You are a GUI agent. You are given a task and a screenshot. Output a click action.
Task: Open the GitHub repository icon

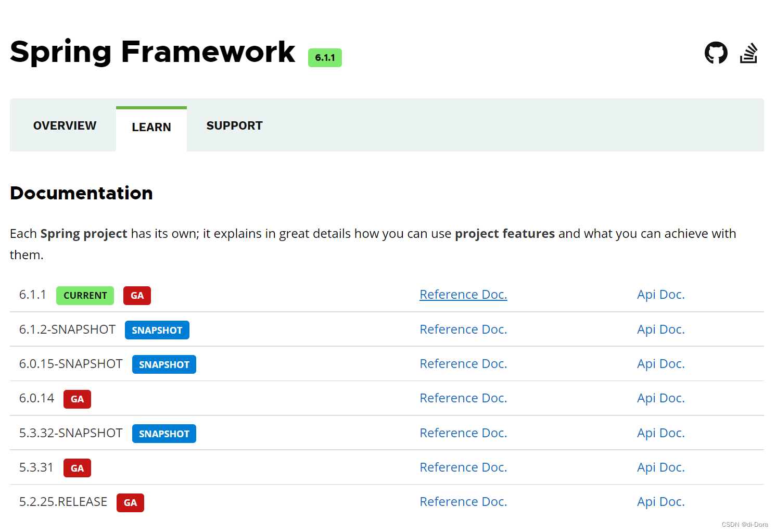716,53
